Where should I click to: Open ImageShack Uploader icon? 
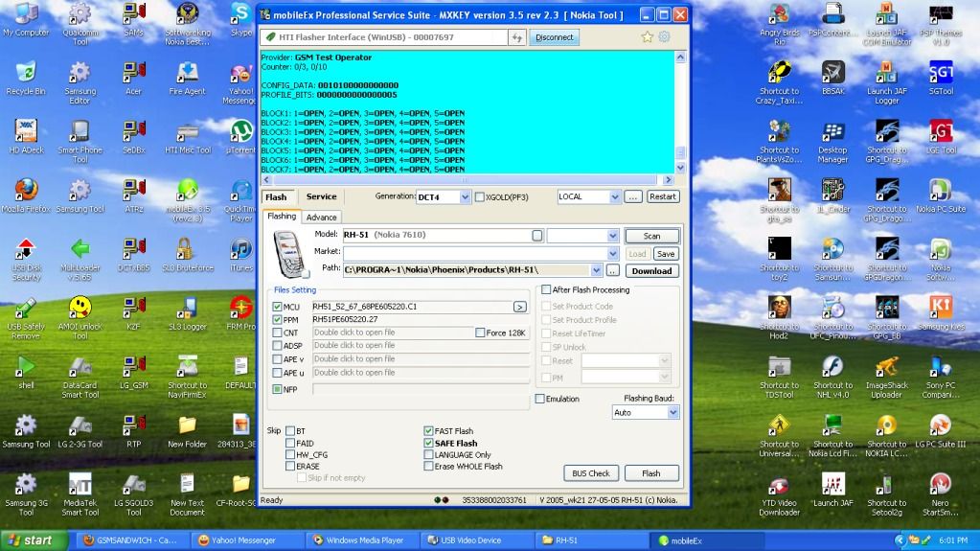point(887,377)
